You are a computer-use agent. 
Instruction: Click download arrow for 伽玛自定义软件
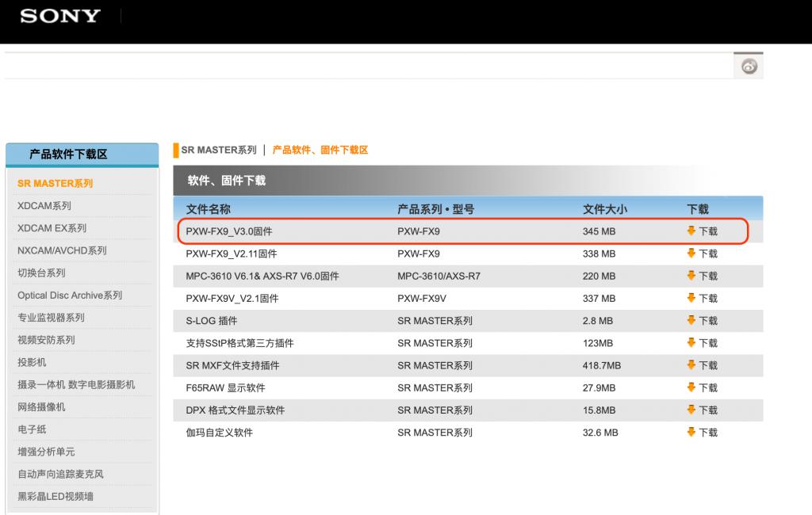tap(691, 432)
